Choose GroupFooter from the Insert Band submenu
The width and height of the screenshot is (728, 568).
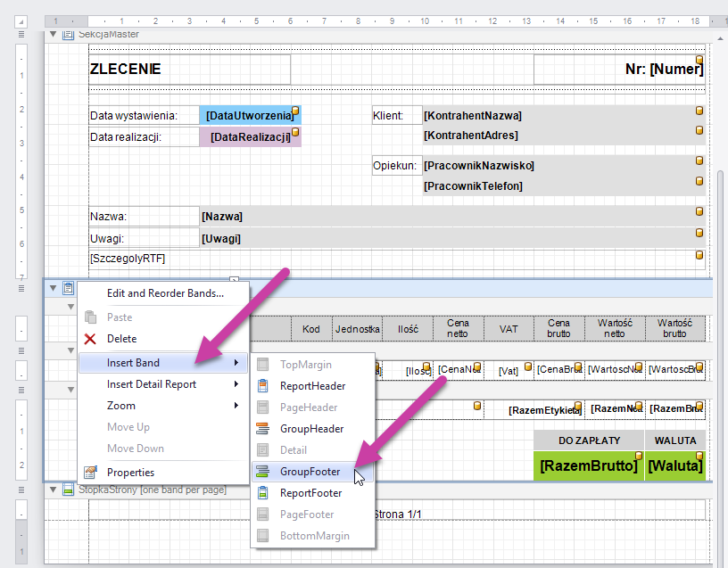pyautogui.click(x=310, y=472)
